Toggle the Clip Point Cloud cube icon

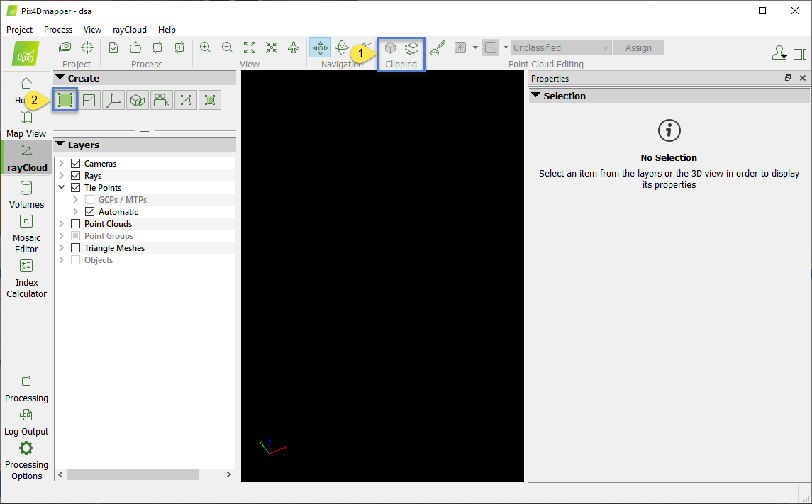click(x=390, y=47)
